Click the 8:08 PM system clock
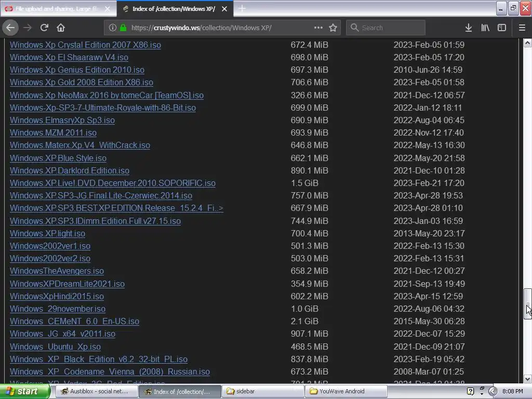Viewport: 532px width, 399px height. (x=512, y=392)
